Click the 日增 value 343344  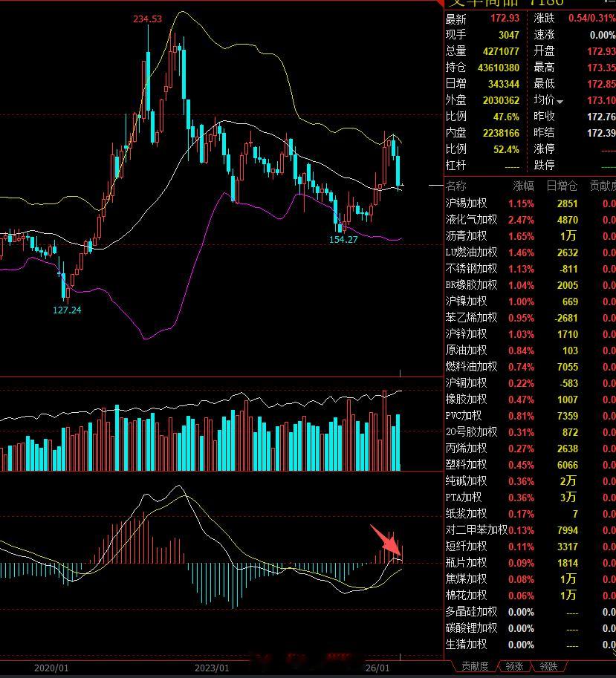pos(504,85)
